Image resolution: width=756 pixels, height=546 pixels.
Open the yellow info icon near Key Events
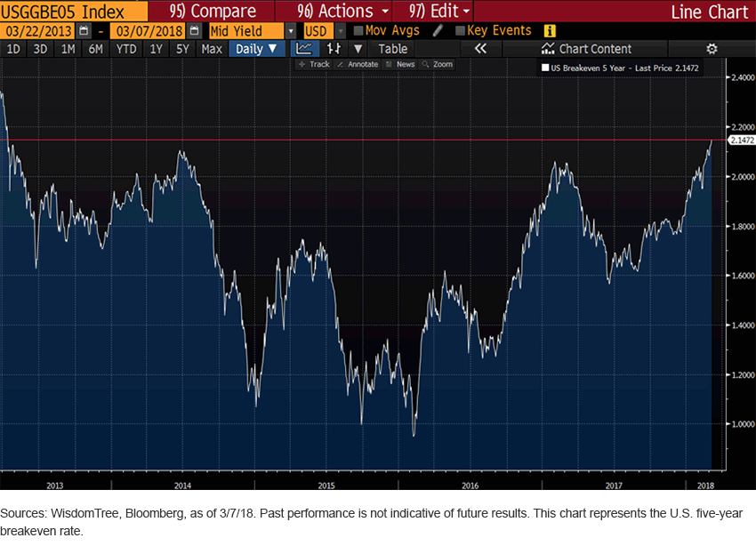(x=550, y=31)
